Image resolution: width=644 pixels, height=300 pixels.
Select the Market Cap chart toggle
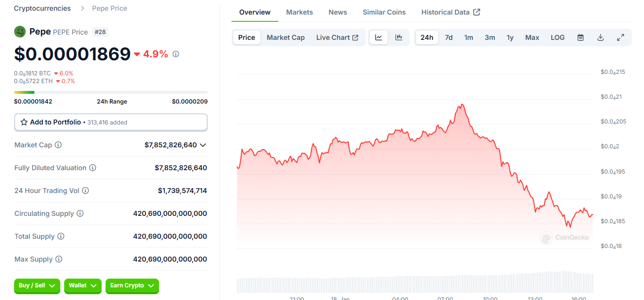(286, 37)
